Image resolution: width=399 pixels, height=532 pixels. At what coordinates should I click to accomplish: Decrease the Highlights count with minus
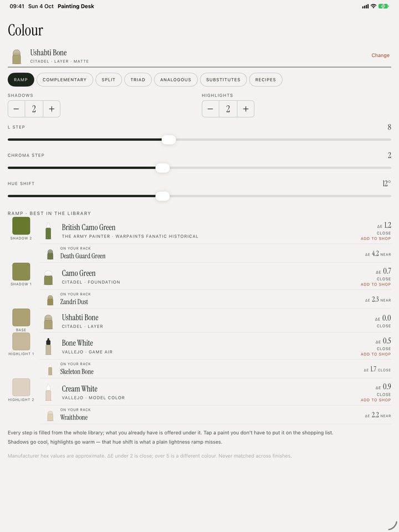(x=211, y=109)
